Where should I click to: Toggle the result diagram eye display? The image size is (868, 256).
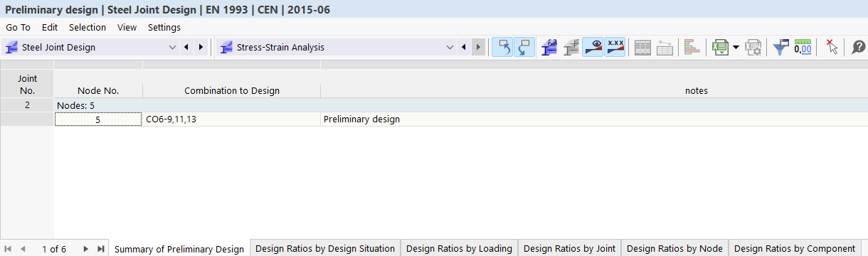(x=593, y=48)
